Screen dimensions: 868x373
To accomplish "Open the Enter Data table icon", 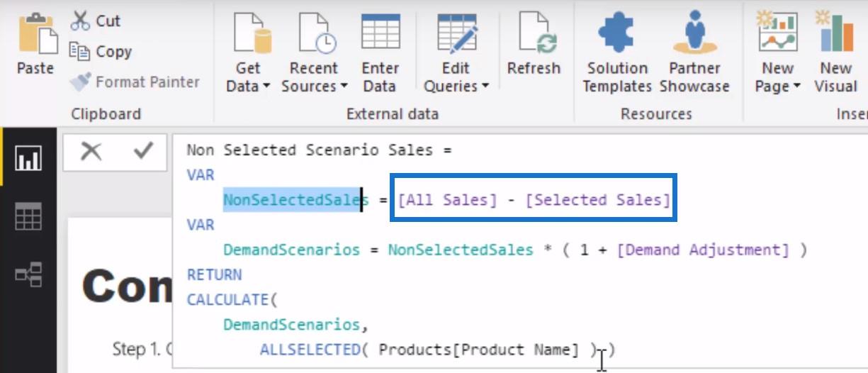I will point(380,33).
